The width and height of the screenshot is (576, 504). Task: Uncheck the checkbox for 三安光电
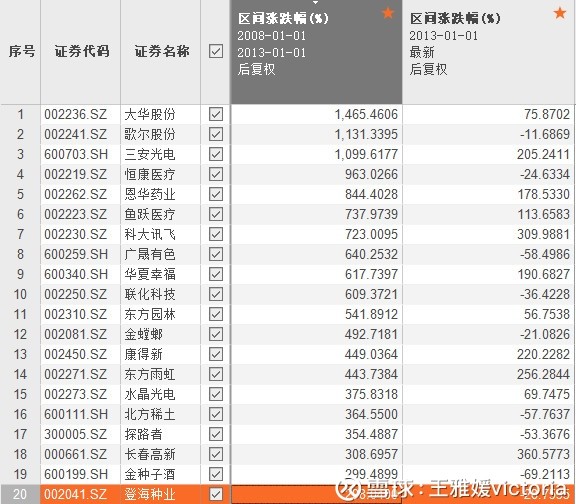216,154
